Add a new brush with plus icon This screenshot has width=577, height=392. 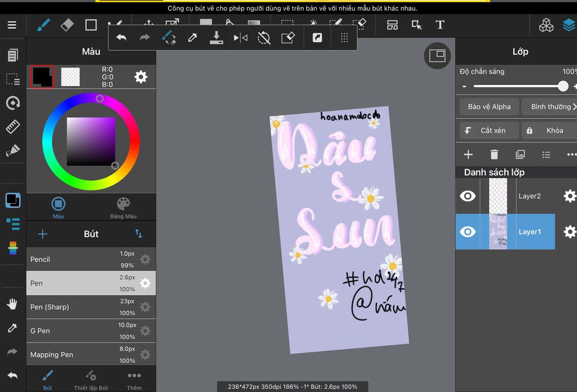(43, 234)
